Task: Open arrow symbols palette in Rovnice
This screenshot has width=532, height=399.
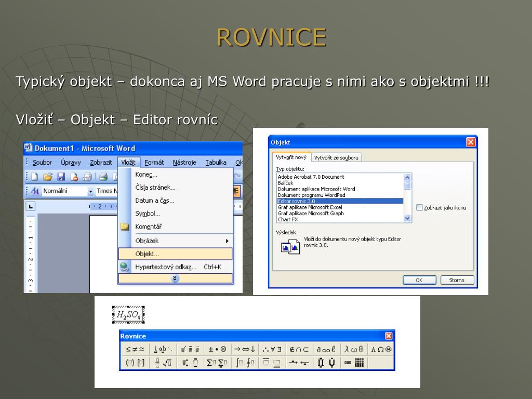Action: [245, 349]
